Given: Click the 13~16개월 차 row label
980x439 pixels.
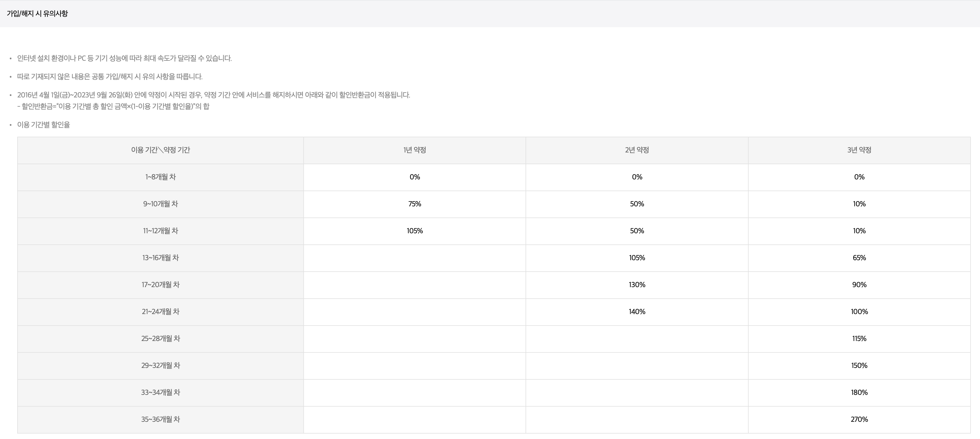Looking at the screenshot, I should click(x=160, y=258).
